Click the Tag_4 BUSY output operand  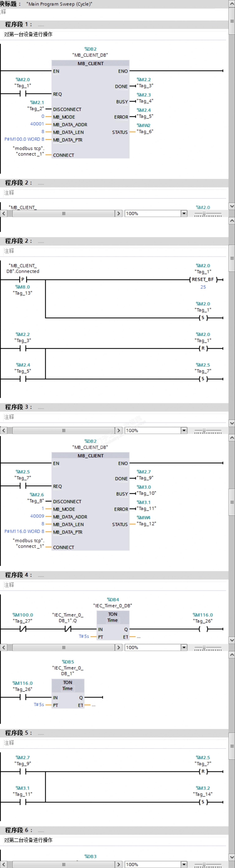(145, 101)
